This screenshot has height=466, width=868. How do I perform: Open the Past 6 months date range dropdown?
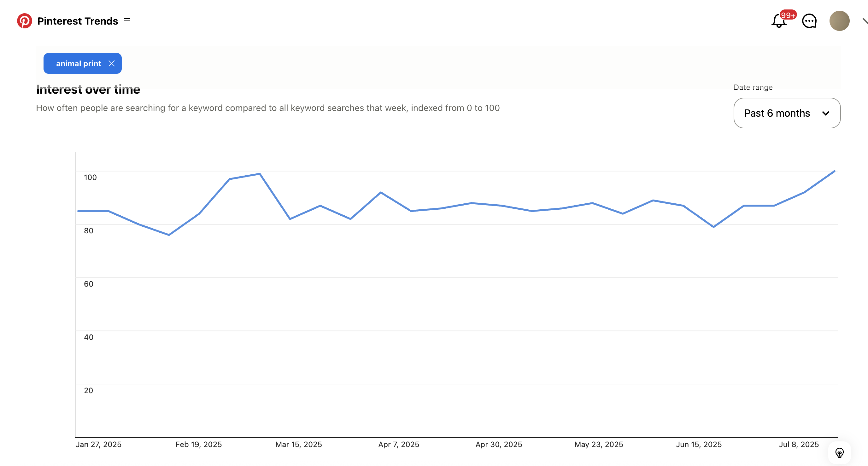click(787, 113)
